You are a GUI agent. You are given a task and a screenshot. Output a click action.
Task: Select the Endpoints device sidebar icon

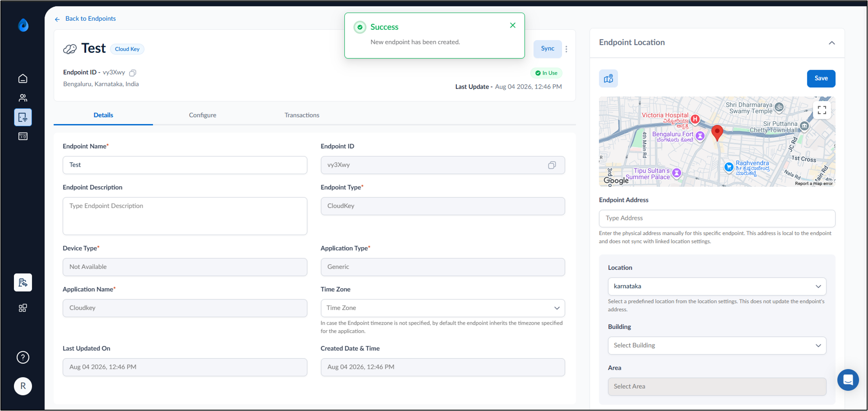[23, 117]
